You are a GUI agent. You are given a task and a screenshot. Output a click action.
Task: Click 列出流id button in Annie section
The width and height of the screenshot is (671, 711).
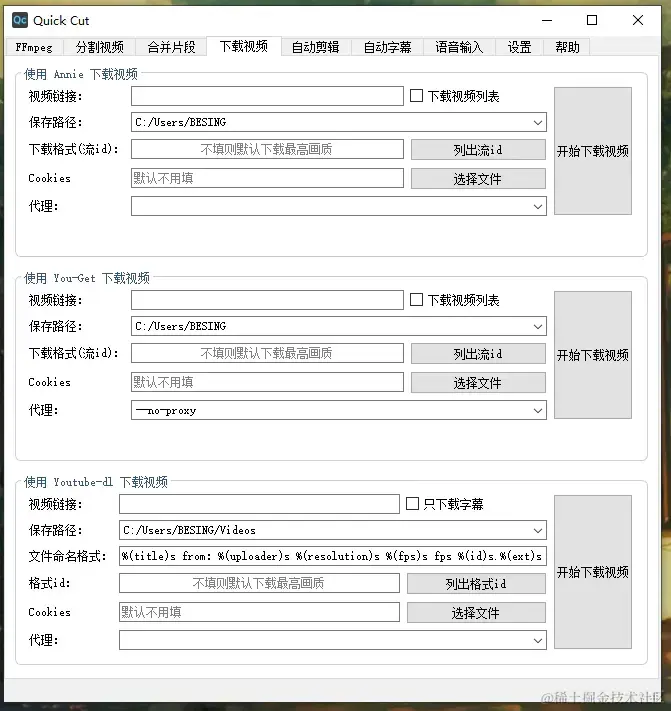coord(478,150)
